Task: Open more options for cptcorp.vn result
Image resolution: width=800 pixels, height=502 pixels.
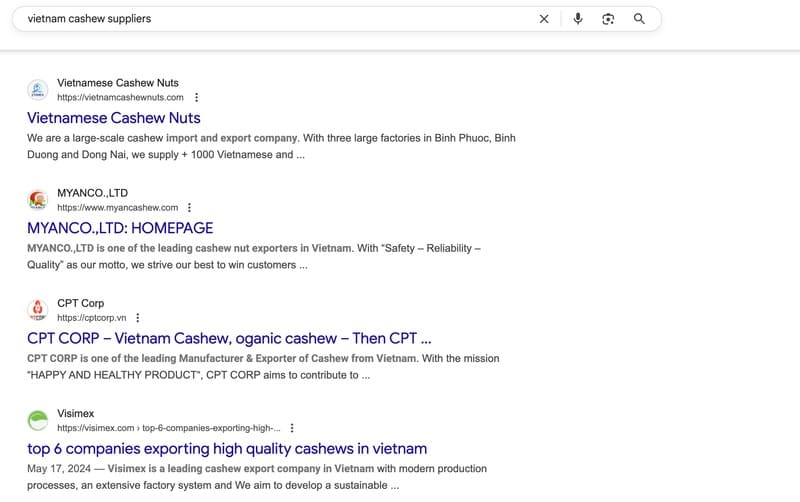Action: tap(138, 318)
